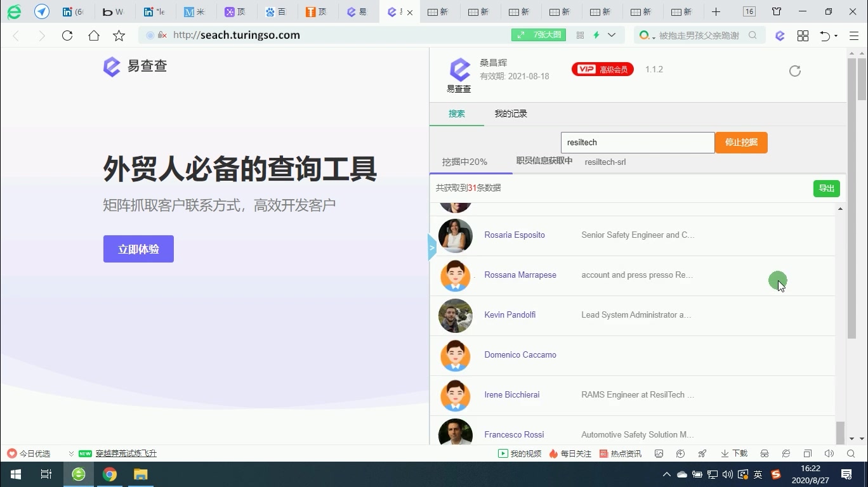Image resolution: width=868 pixels, height=487 pixels.
Task: Click the 停止挖掘 orange button
Action: (x=741, y=143)
